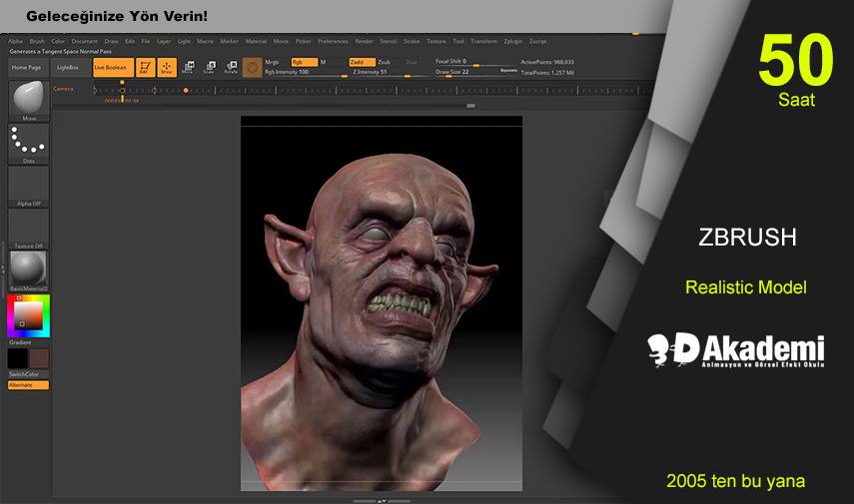Open the Texture Off selector
854x504 pixels.
tap(28, 227)
